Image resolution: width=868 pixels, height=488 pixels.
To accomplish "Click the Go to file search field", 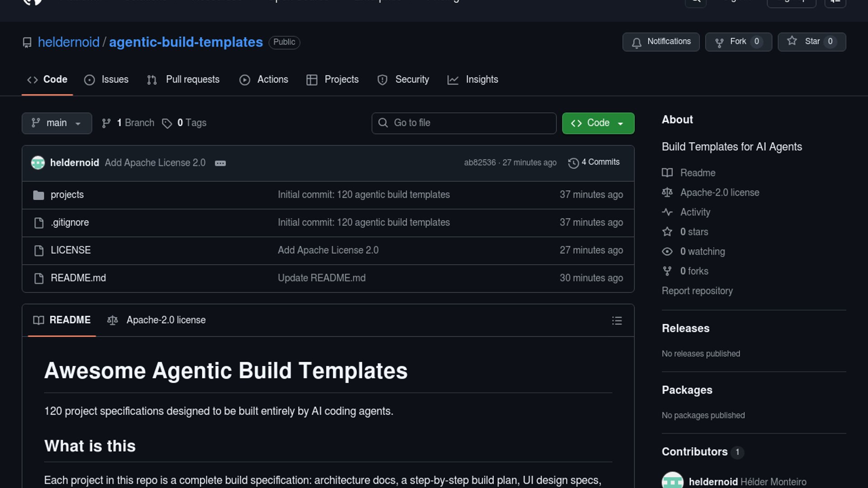I will (x=464, y=123).
